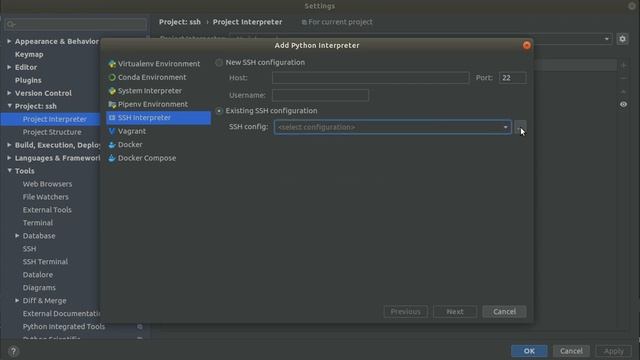Expand the Editor settings group
The width and height of the screenshot is (640, 360).
click(9, 67)
